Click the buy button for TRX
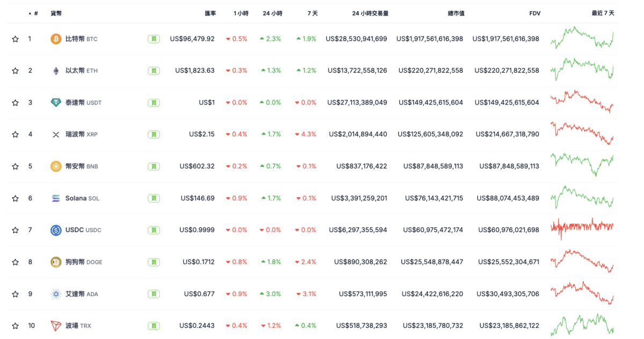Image resolution: width=644 pixels, height=339 pixels. 154,326
